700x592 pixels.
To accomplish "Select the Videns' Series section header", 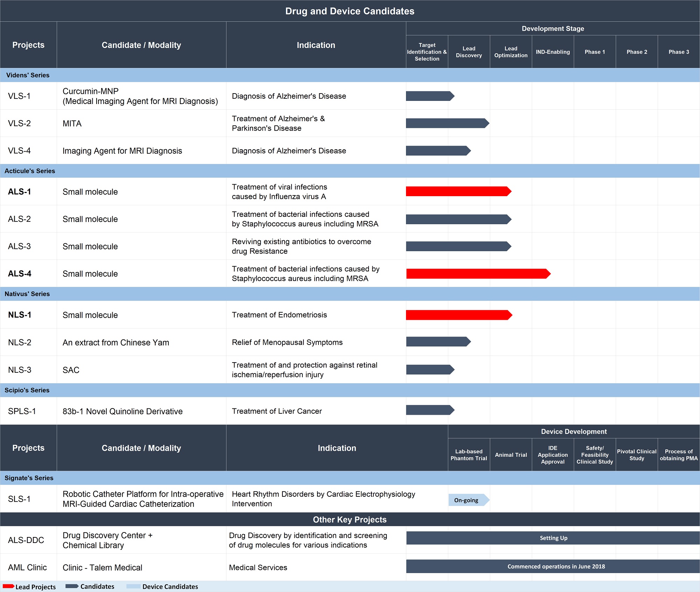I will tap(350, 75).
